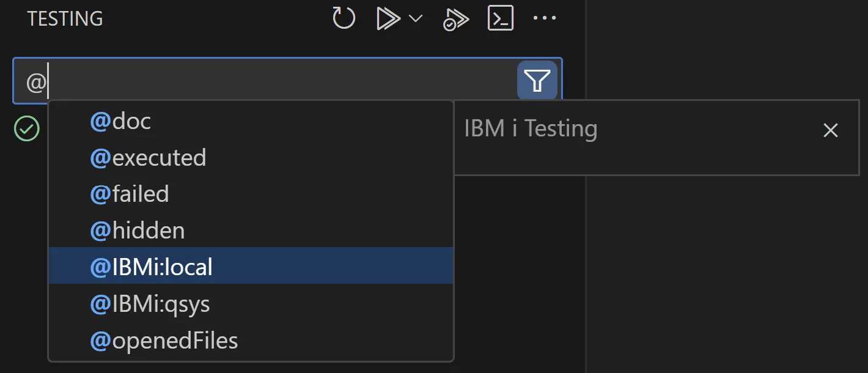Click the green passed test checkmark icon
The image size is (868, 373).
pos(27,129)
